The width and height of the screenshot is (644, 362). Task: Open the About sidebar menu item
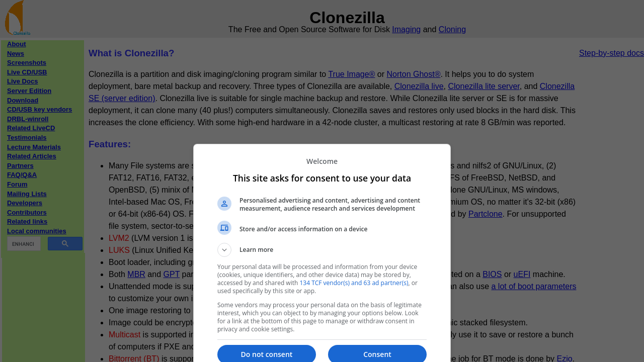17,44
